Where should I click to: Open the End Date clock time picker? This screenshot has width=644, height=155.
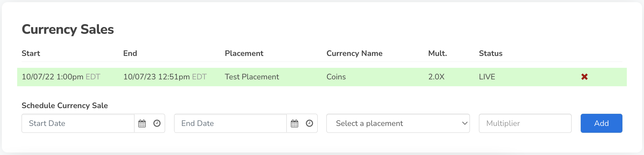click(x=310, y=123)
